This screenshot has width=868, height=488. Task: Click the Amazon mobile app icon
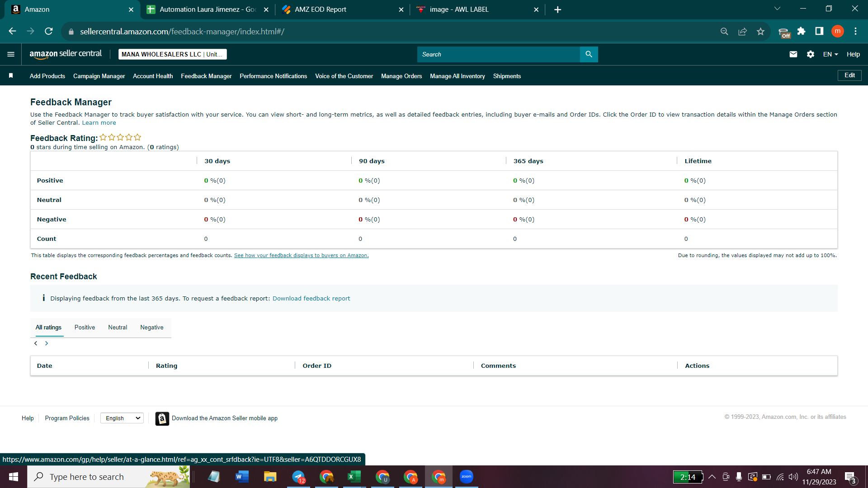coord(162,418)
